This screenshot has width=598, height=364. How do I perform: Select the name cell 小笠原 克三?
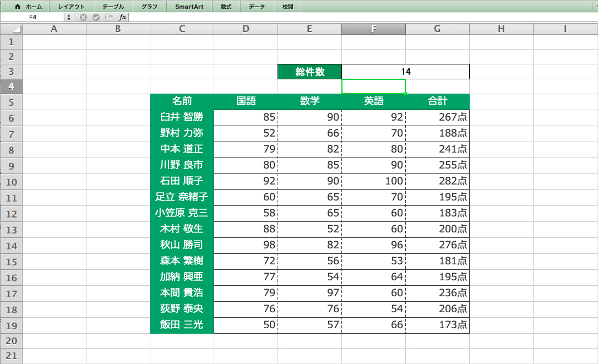[x=182, y=213]
